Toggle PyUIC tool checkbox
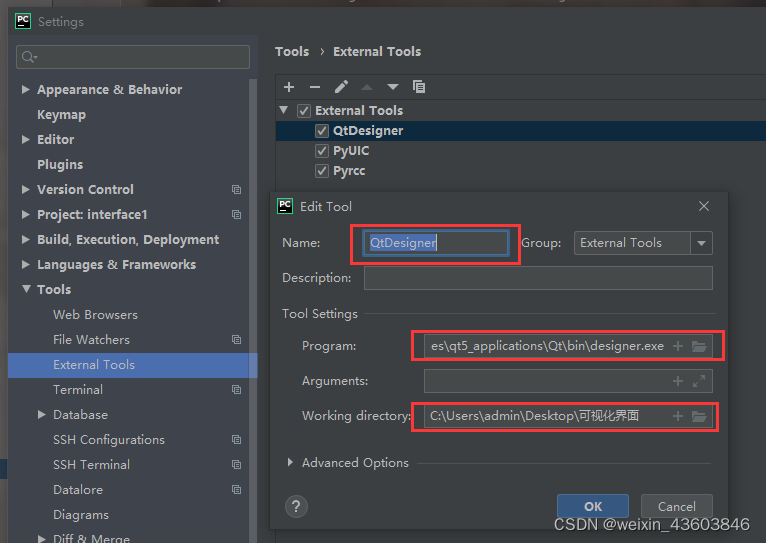 (x=321, y=151)
